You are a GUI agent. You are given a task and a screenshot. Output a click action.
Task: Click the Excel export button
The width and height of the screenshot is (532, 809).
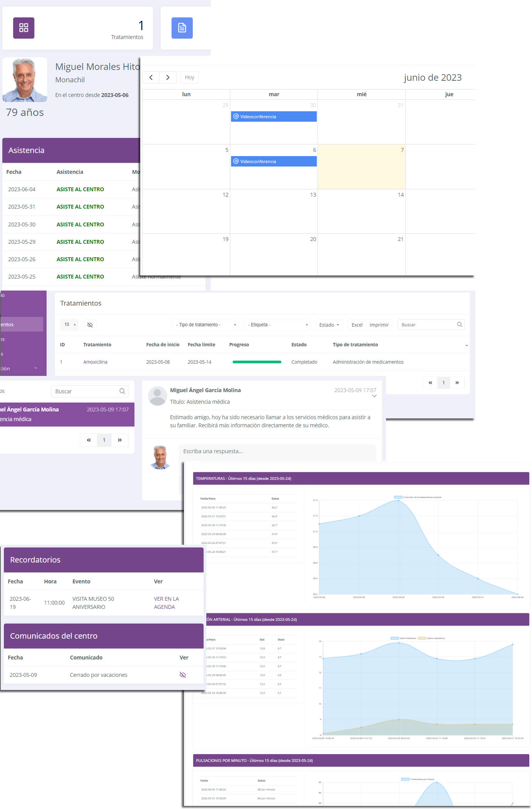point(357,325)
